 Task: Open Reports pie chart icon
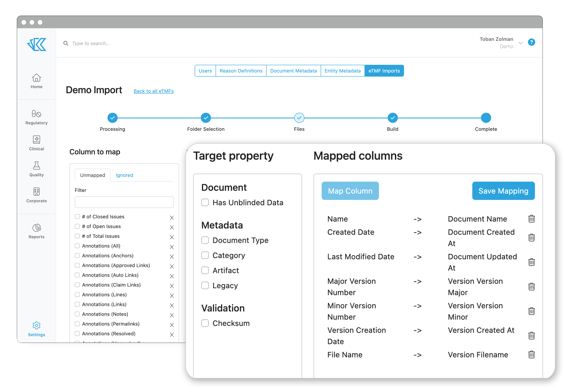point(36,228)
